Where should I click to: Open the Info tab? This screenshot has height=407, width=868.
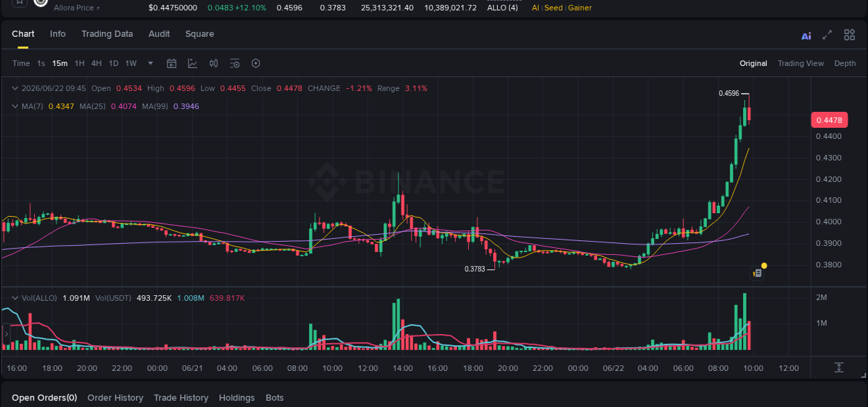[x=58, y=34]
